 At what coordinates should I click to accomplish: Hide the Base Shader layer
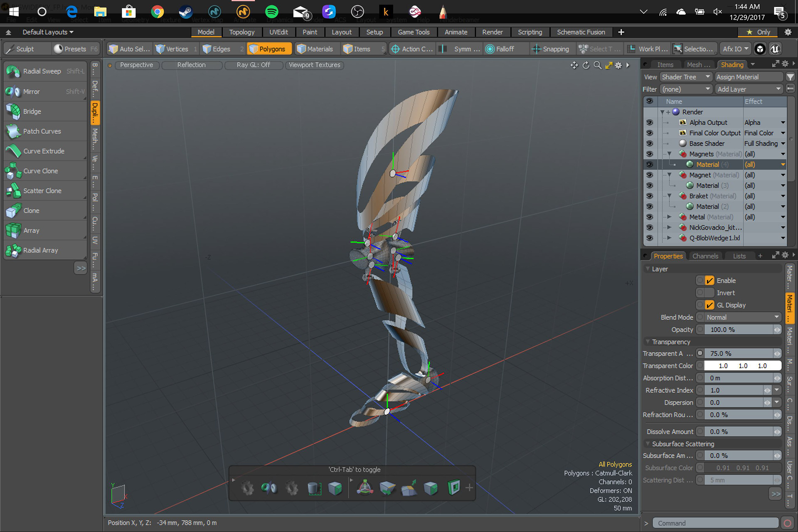(649, 143)
